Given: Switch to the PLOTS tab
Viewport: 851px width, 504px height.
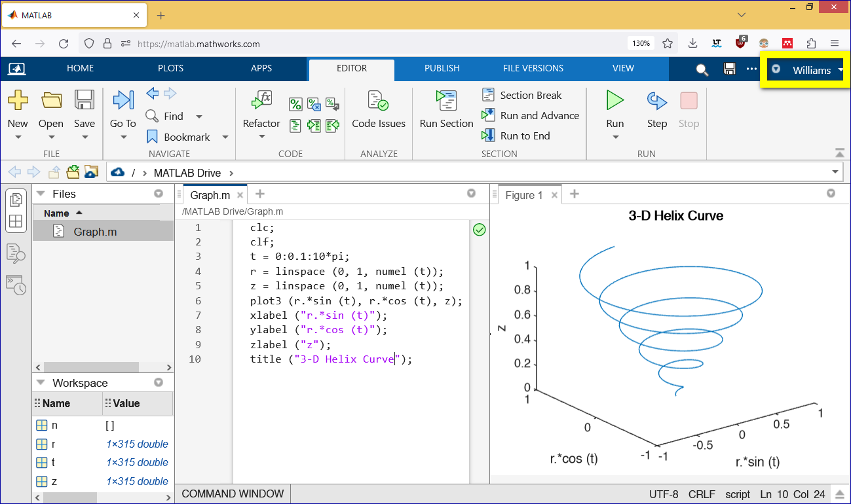Looking at the screenshot, I should pos(170,68).
